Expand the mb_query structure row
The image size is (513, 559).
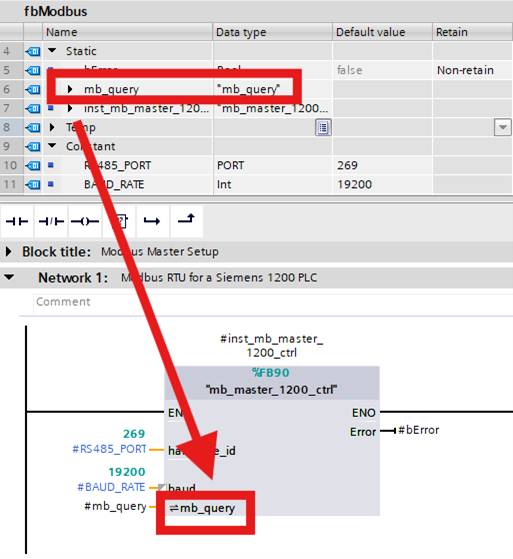coord(70,89)
